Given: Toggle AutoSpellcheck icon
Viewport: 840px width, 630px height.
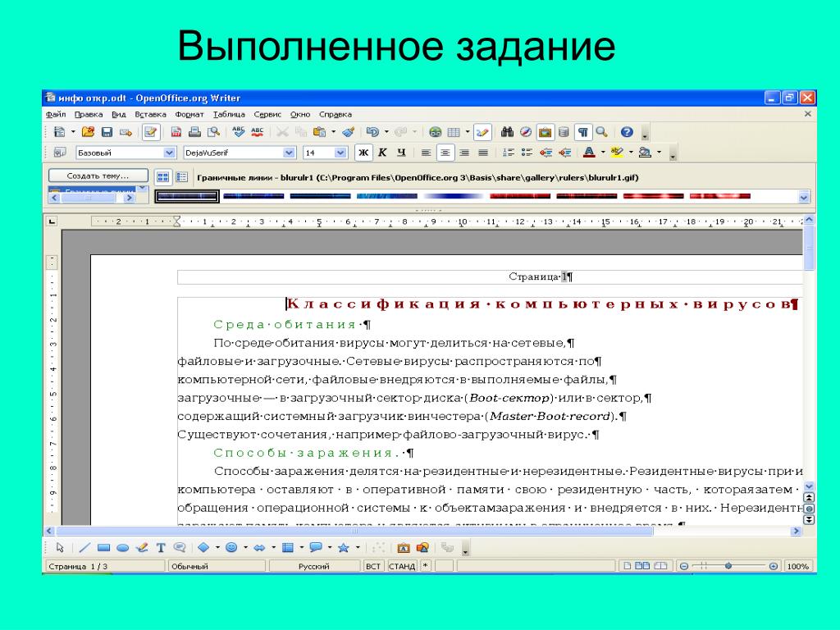Looking at the screenshot, I should (258, 132).
